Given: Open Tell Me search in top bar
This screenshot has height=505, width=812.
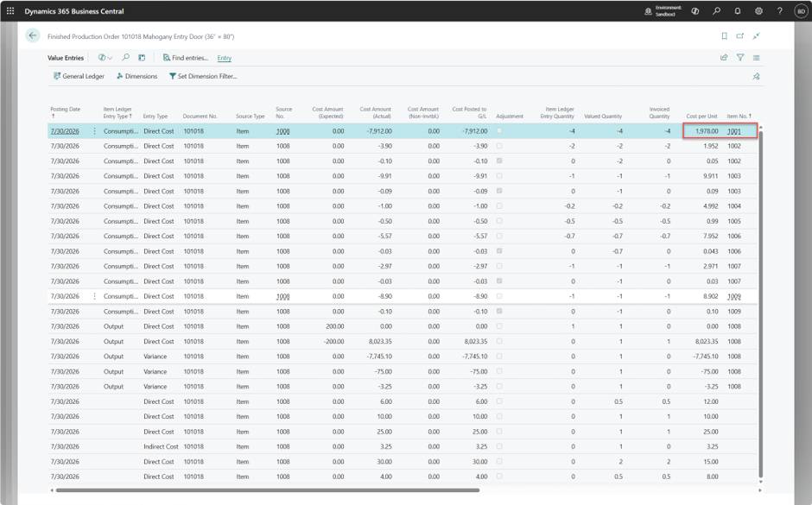Looking at the screenshot, I should click(x=717, y=11).
